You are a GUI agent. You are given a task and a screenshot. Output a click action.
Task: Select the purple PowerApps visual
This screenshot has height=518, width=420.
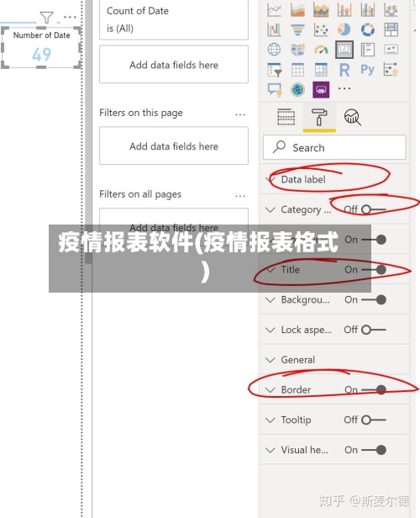pos(321,89)
